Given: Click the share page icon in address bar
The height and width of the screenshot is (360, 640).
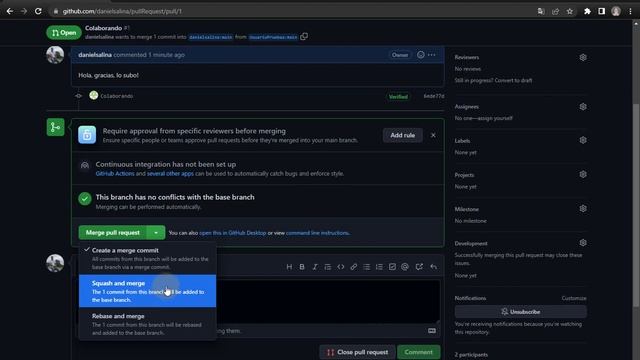Looking at the screenshot, I should coord(556,11).
